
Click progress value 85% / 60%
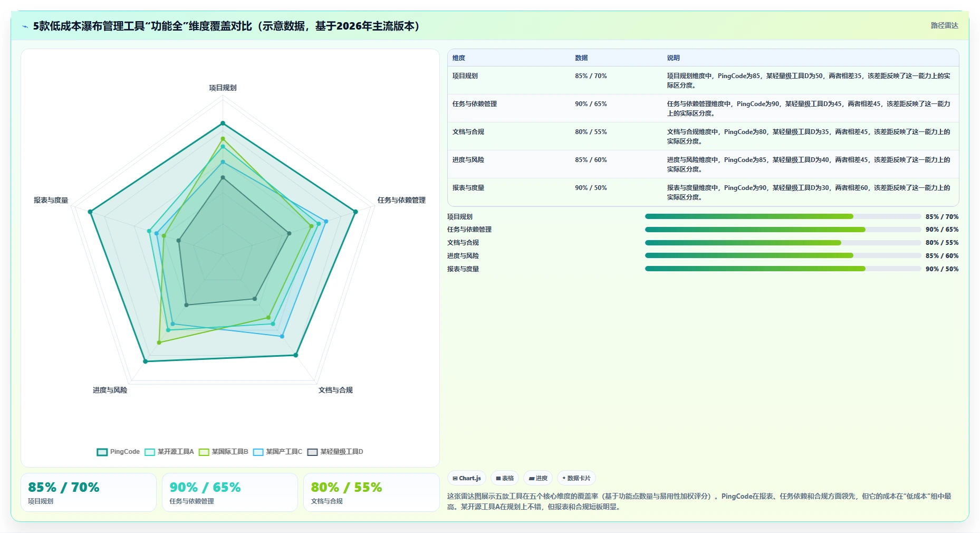942,255
